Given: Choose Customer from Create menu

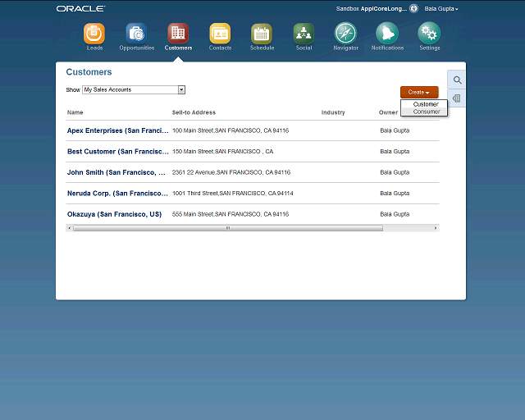Looking at the screenshot, I should click(x=426, y=104).
